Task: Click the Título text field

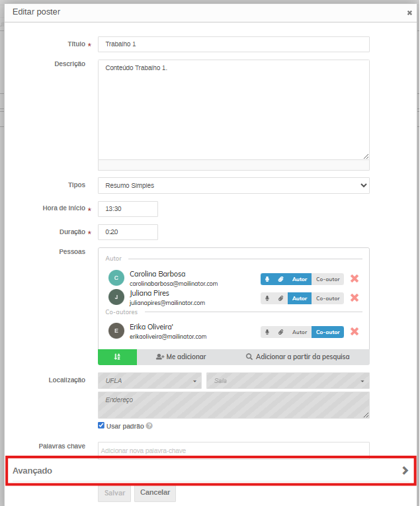Action: pyautogui.click(x=233, y=44)
